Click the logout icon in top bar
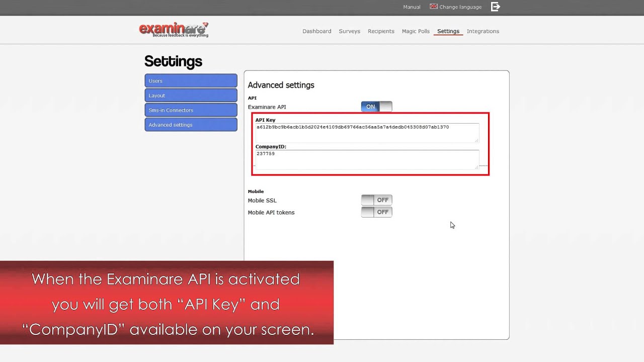The width and height of the screenshot is (644, 362). pyautogui.click(x=496, y=7)
